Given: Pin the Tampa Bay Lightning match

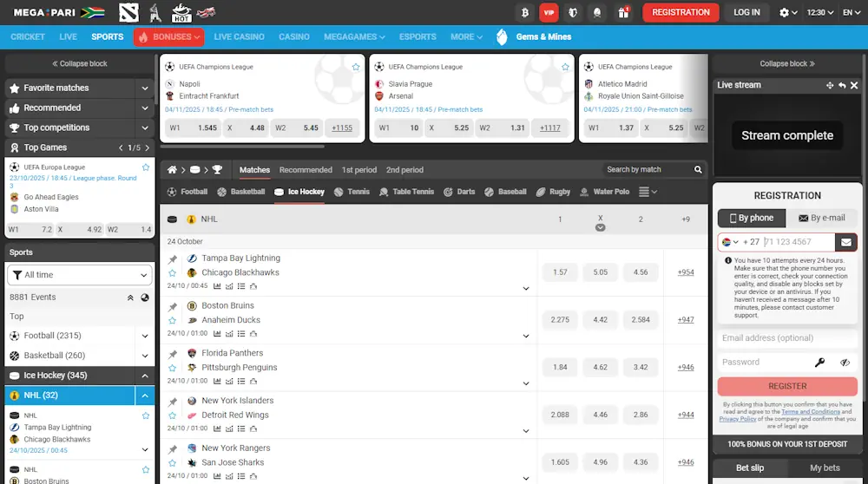Looking at the screenshot, I should point(173,258).
